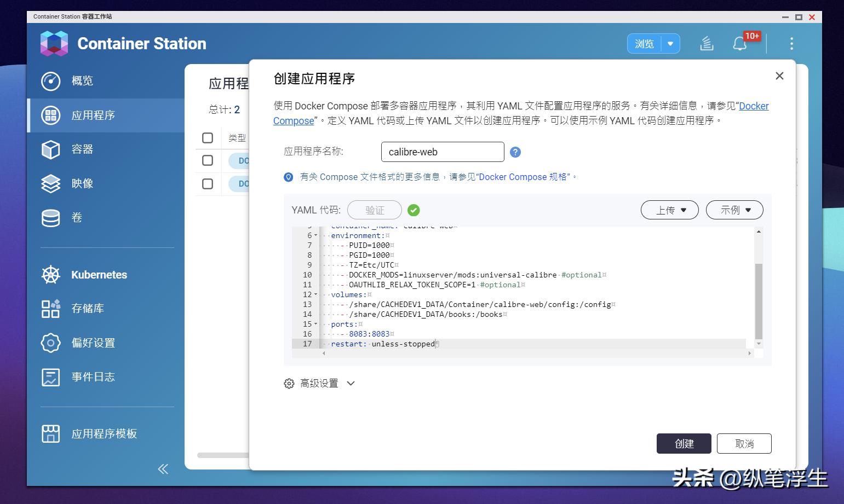This screenshot has width=844, height=504.
Task: Maximize the Container Station window
Action: (799, 17)
